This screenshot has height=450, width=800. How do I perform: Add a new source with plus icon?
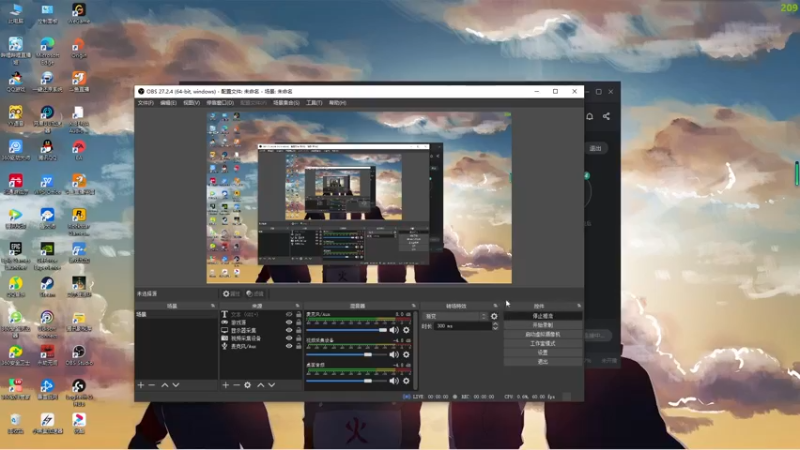click(x=226, y=385)
